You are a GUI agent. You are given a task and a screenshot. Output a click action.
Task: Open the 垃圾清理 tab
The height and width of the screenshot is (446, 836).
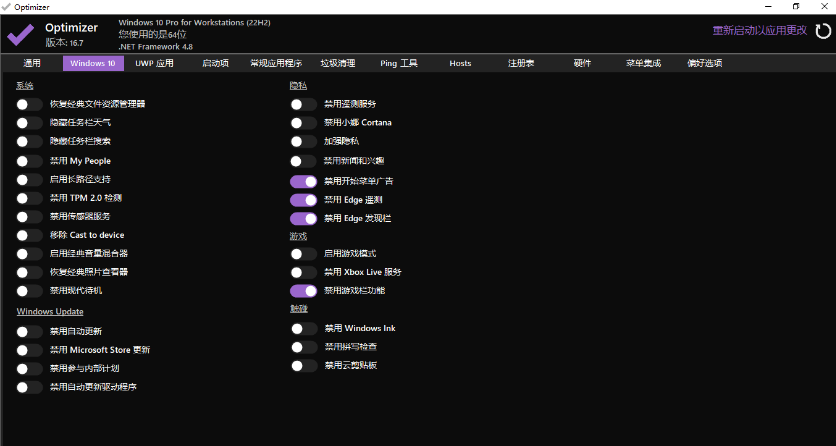(x=337, y=63)
